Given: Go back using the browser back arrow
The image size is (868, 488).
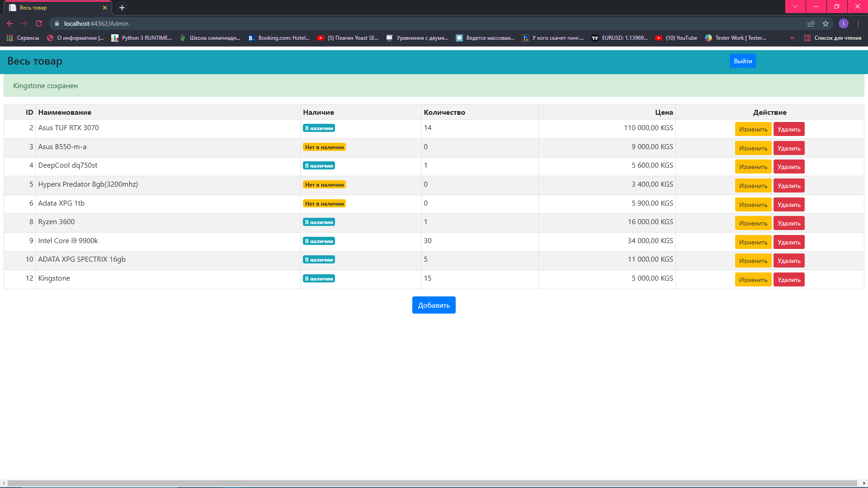Looking at the screenshot, I should pos(10,23).
